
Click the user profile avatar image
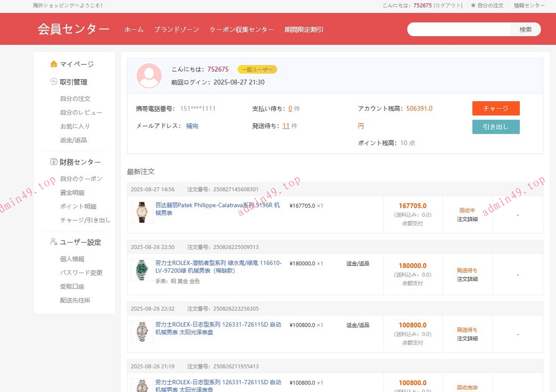149,76
